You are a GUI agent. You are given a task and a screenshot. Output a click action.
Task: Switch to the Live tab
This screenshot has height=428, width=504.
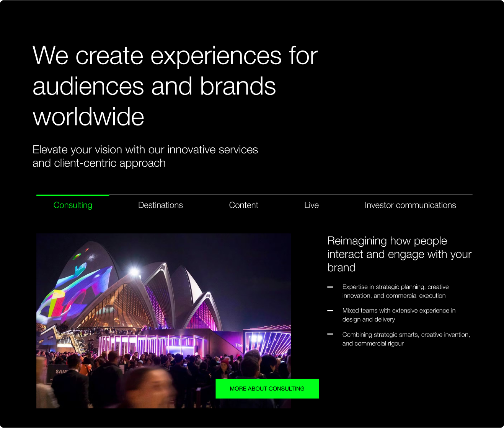pyautogui.click(x=312, y=205)
